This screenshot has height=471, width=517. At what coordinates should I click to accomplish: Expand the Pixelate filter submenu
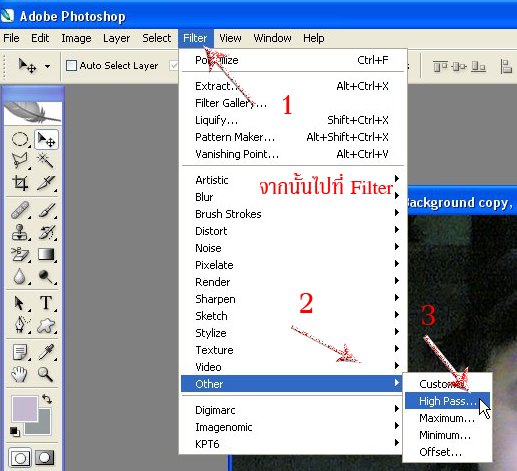tap(292, 265)
